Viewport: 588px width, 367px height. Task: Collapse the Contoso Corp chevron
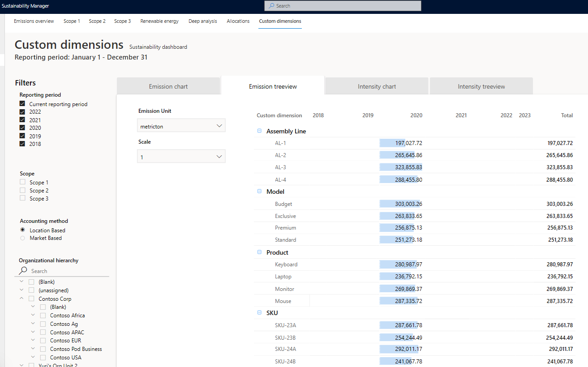pos(21,299)
